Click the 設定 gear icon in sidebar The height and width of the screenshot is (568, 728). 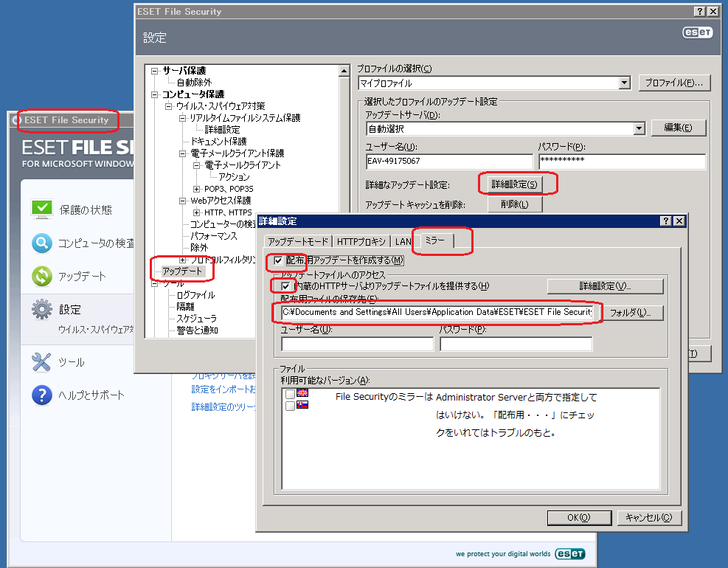[42, 310]
